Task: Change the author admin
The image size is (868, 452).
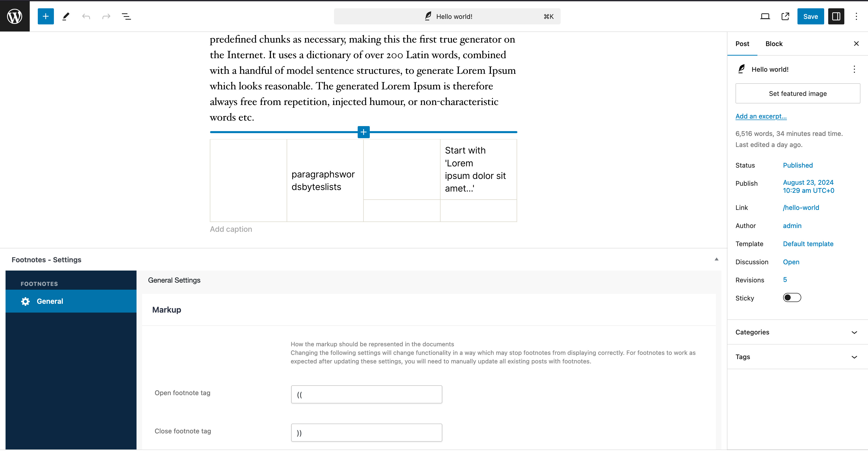Action: coord(792,226)
